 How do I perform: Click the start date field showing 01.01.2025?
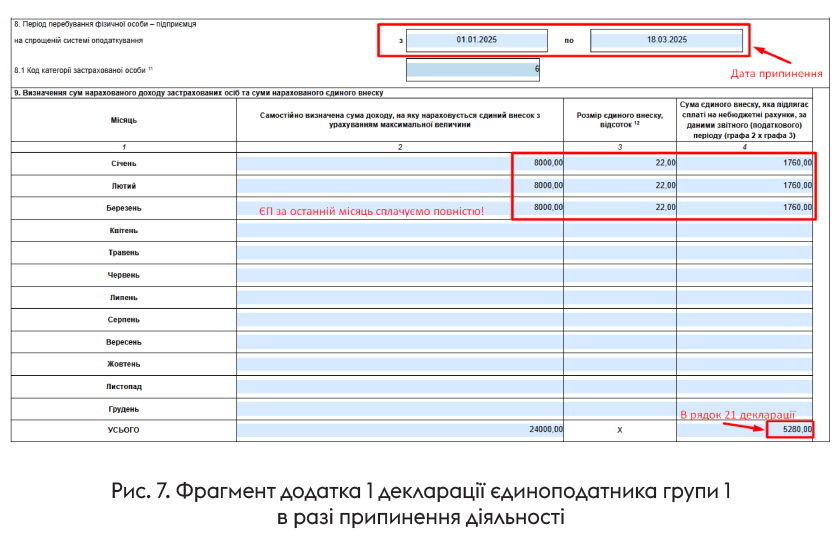pyautogui.click(x=477, y=41)
